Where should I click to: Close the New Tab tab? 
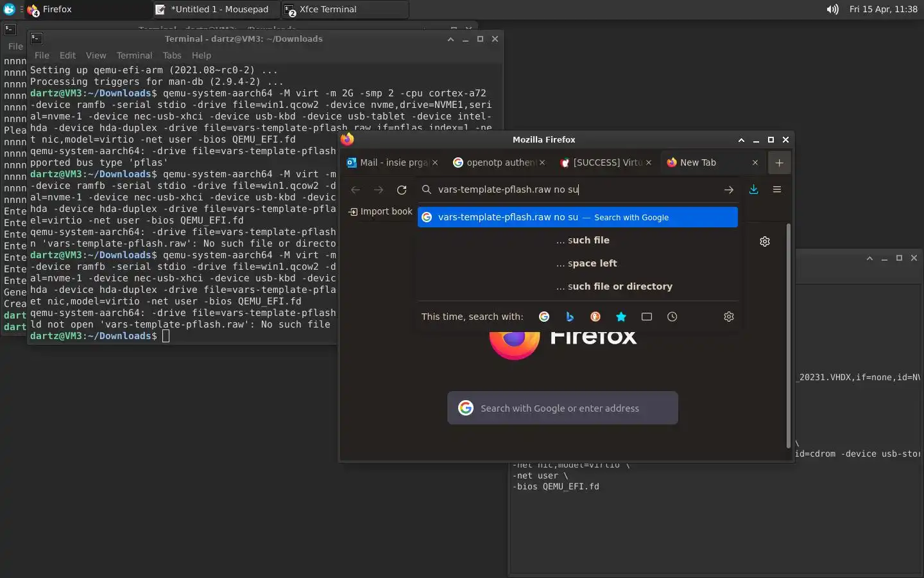755,162
